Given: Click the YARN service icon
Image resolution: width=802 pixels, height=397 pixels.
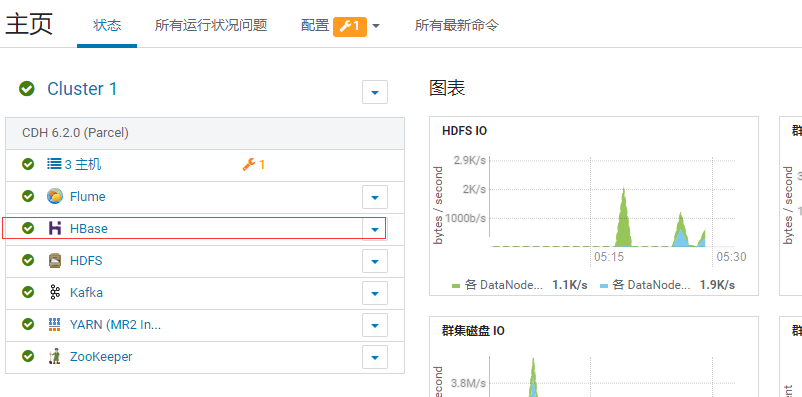Looking at the screenshot, I should (x=55, y=324).
